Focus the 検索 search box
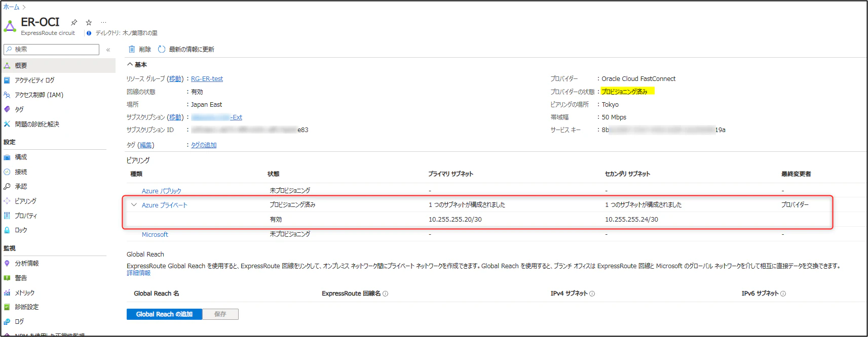Image resolution: width=868 pixels, height=337 pixels. click(51, 50)
